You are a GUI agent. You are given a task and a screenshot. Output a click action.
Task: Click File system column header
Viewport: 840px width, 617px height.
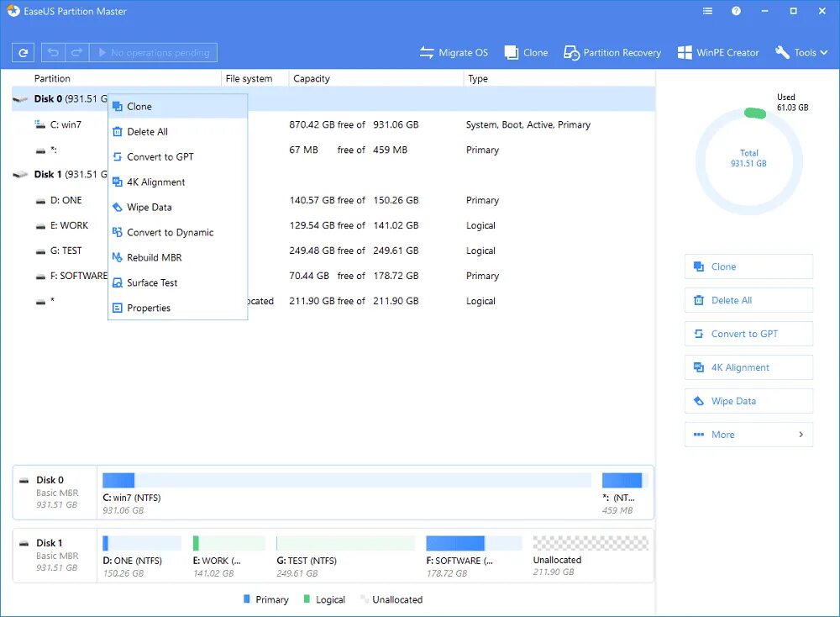249,78
